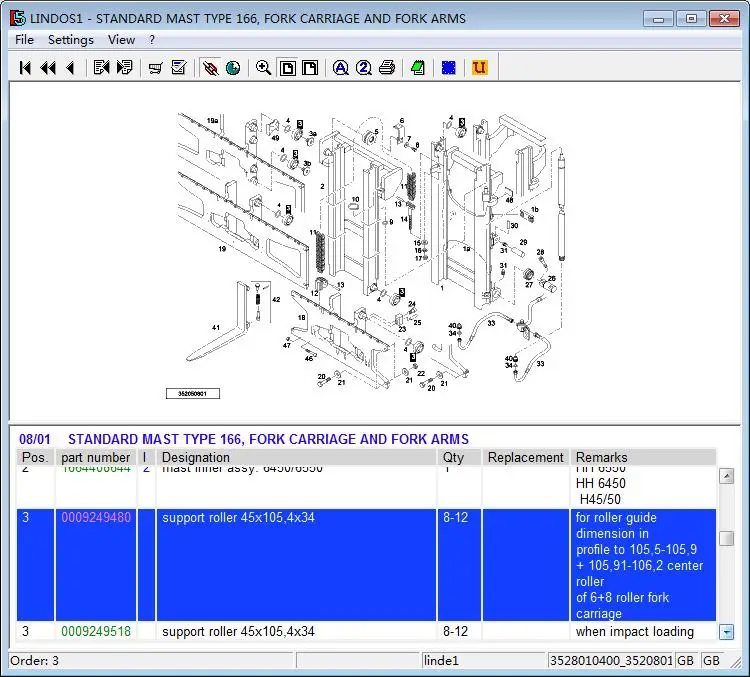This screenshot has height=677, width=750.
Task: Click the orange U icon
Action: [x=479, y=67]
